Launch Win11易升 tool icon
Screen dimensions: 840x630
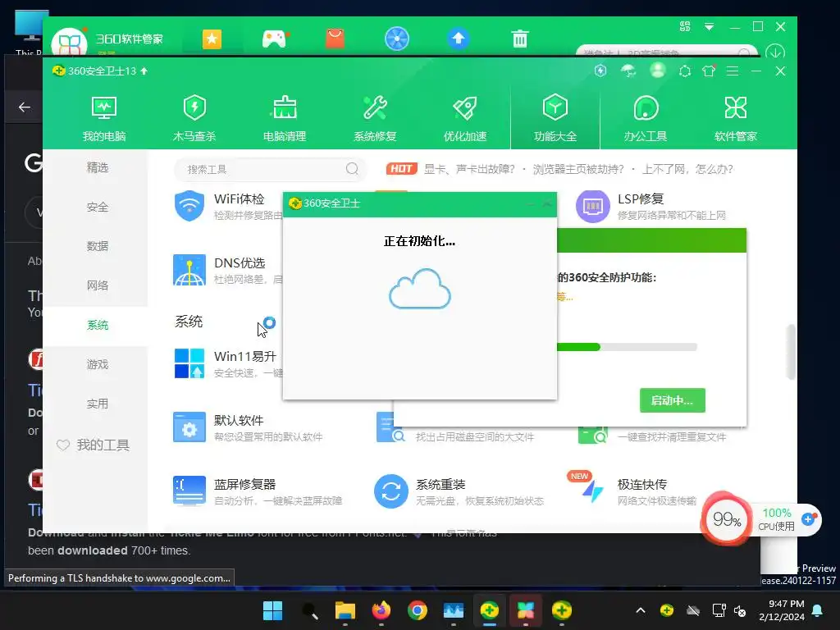[x=189, y=363]
